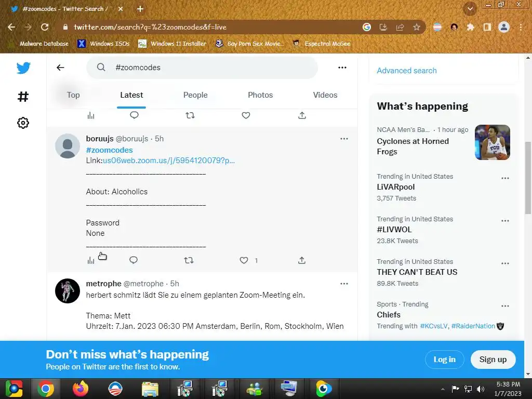
Task: Click the volume icon in system tray
Action: pyautogui.click(x=481, y=389)
